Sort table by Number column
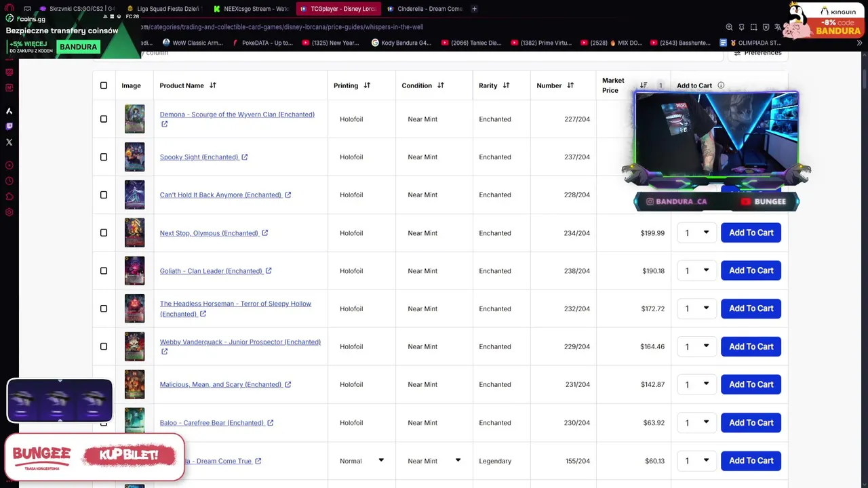 pos(570,85)
